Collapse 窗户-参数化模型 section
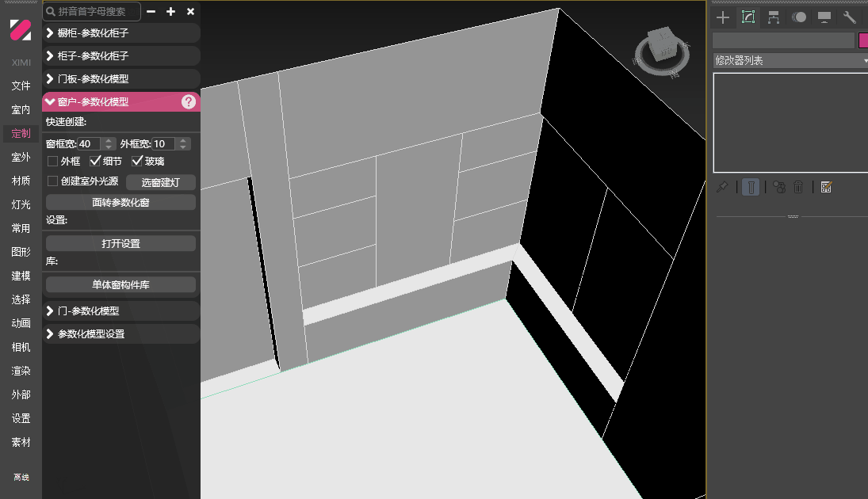Image resolution: width=868 pixels, height=499 pixels. 121,102
